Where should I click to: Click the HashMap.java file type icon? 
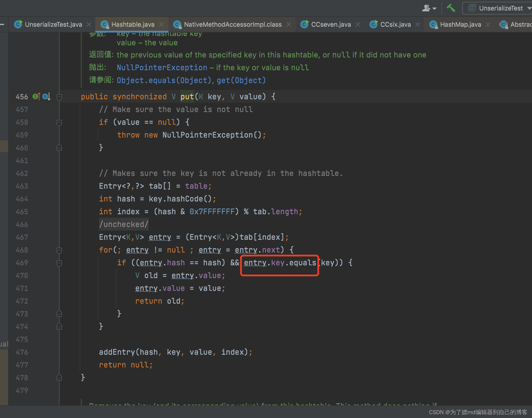pos(434,24)
